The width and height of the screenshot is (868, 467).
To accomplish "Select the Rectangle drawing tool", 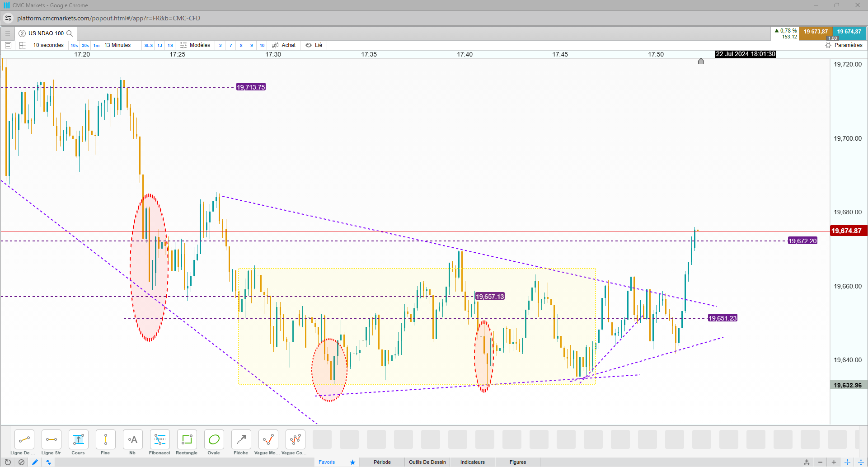I will coord(187,442).
